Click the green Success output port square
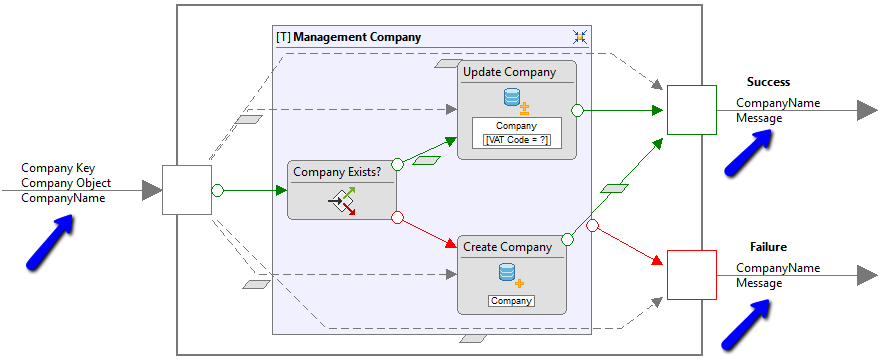Screen dimensions: 885x360 click(x=692, y=110)
